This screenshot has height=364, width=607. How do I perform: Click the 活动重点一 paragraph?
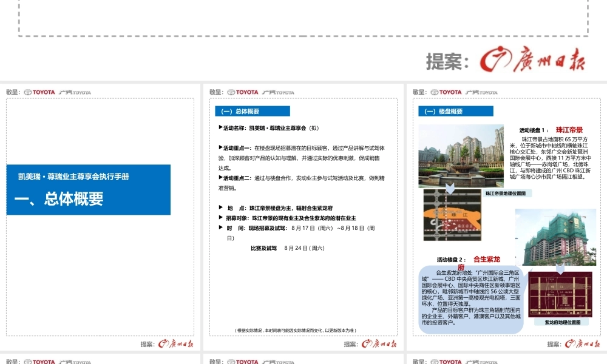(302, 158)
